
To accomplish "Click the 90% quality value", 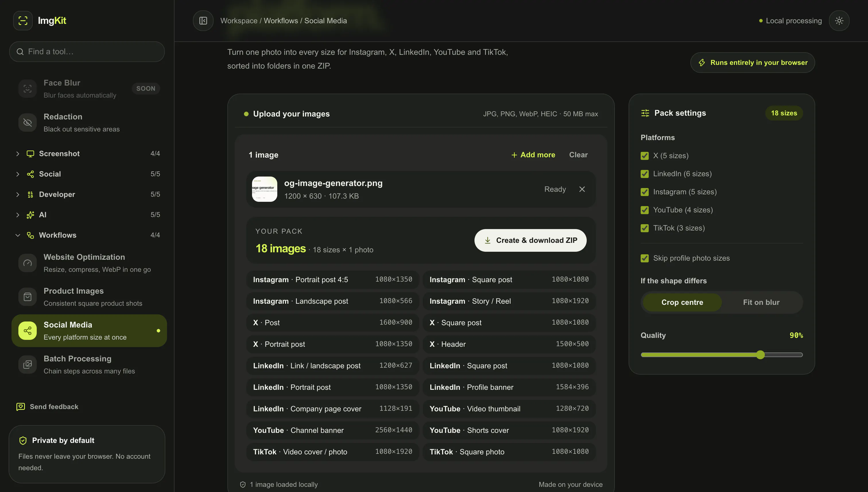I will 796,335.
